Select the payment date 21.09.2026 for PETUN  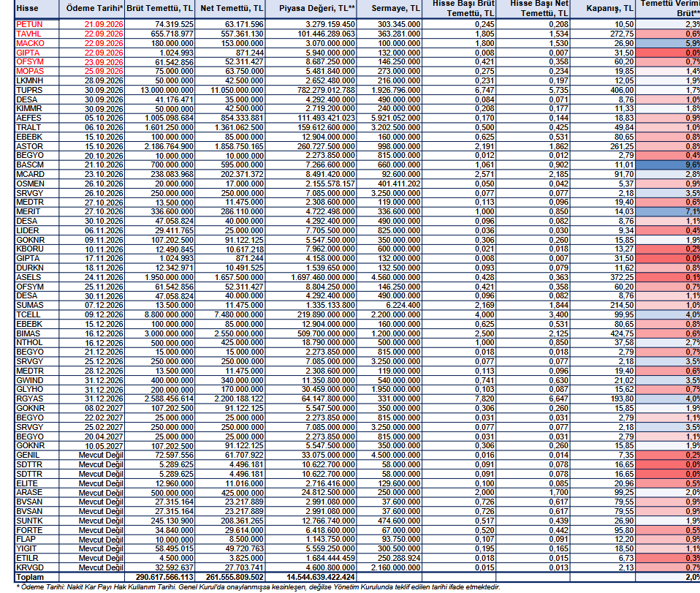click(104, 25)
